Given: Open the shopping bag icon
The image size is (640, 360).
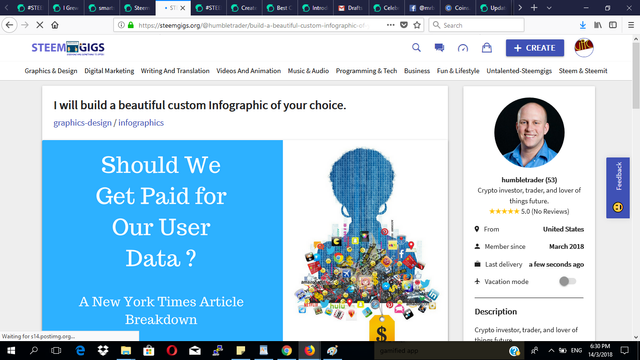Looking at the screenshot, I should pyautogui.click(x=487, y=48).
